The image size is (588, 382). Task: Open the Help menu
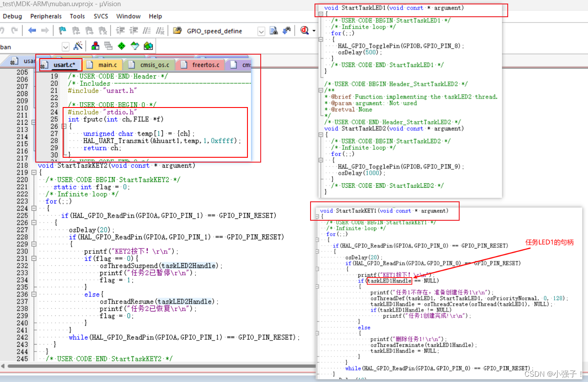(x=155, y=16)
